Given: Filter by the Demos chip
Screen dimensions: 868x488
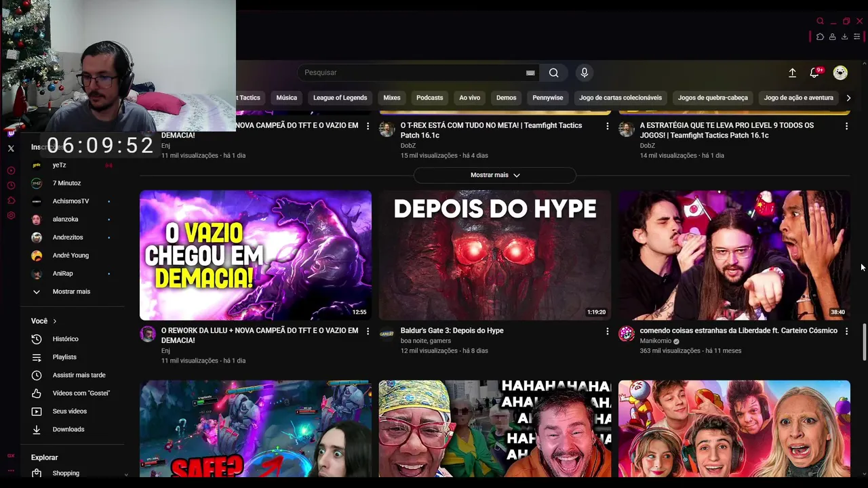Looking at the screenshot, I should point(506,98).
